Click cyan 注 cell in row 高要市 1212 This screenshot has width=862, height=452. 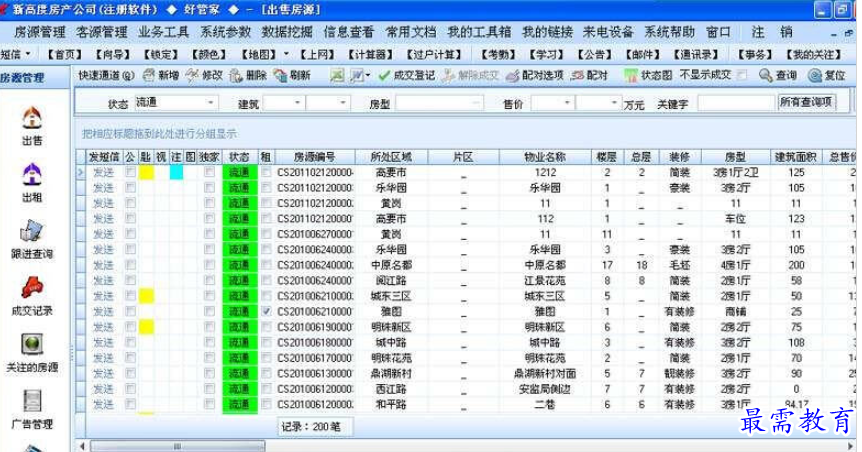click(x=176, y=172)
